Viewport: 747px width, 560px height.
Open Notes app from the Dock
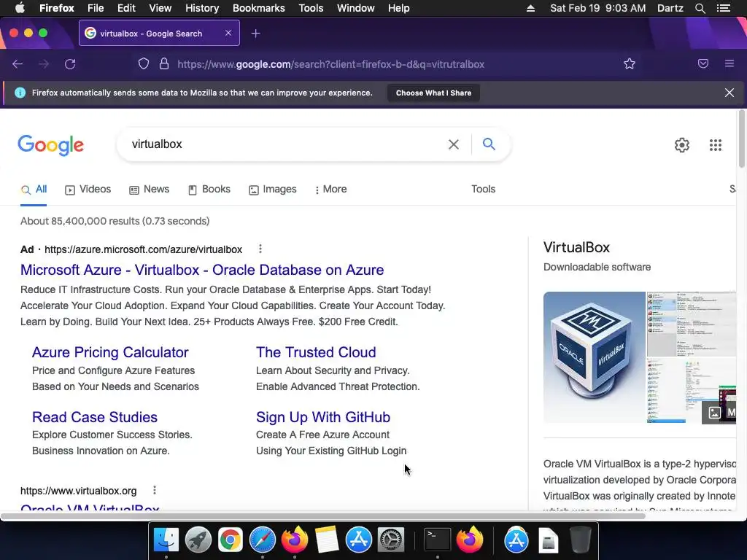click(x=326, y=540)
